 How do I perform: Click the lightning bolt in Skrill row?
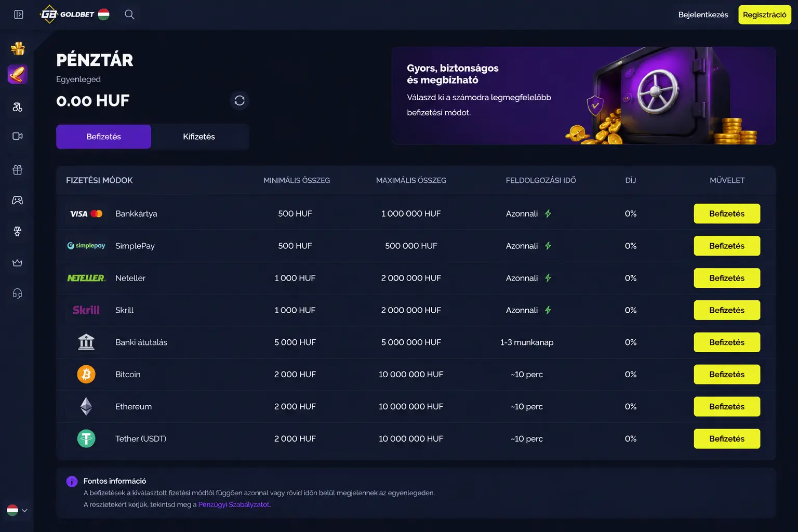pos(548,310)
